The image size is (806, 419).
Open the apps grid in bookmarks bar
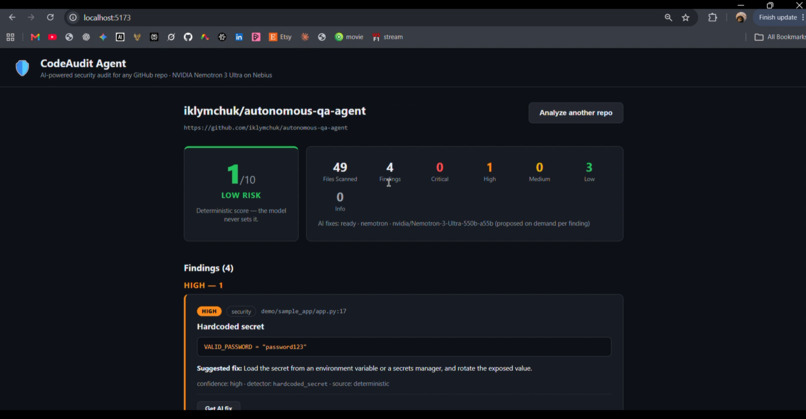tap(10, 37)
